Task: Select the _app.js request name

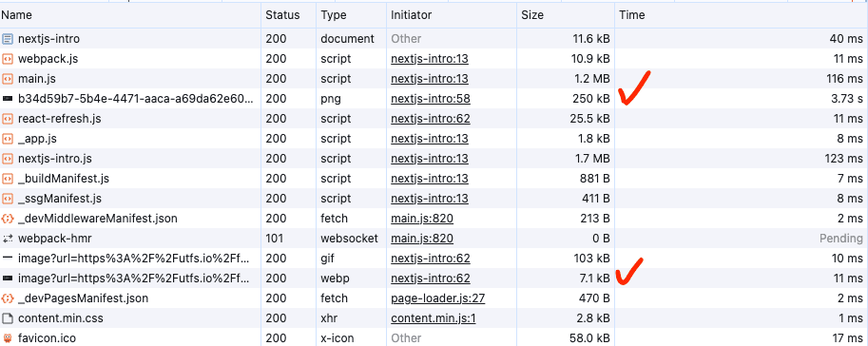Action: (37, 139)
